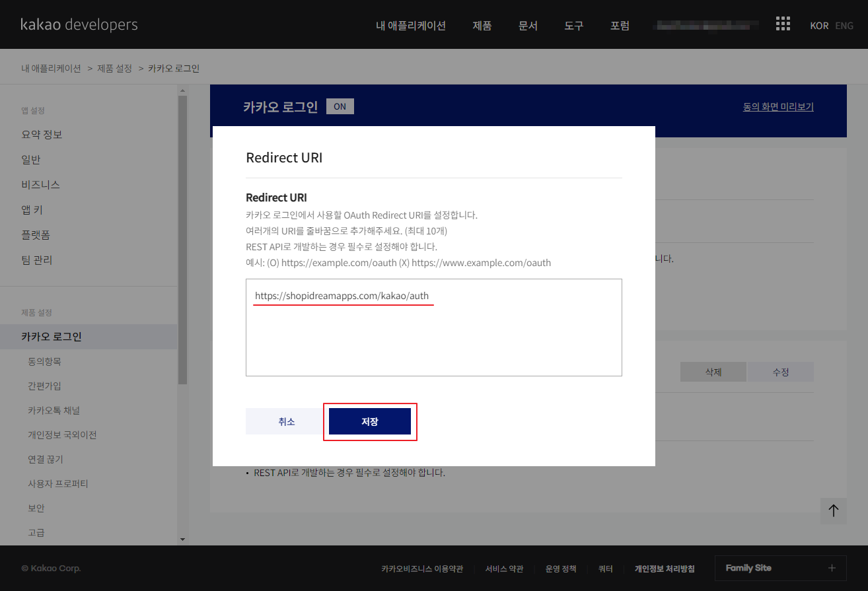Expand the Family Site plus icon
This screenshot has height=591, width=868.
[x=832, y=568]
